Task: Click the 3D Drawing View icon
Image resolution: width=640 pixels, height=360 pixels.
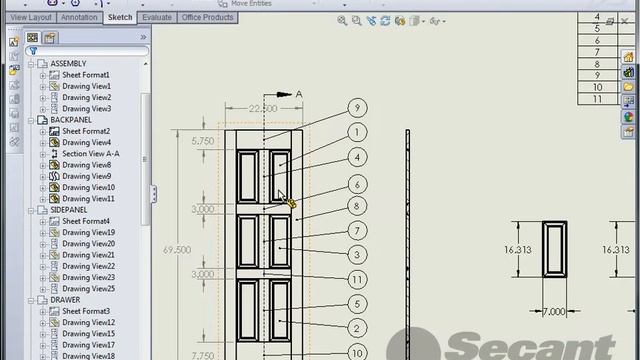Action: [x=400, y=21]
